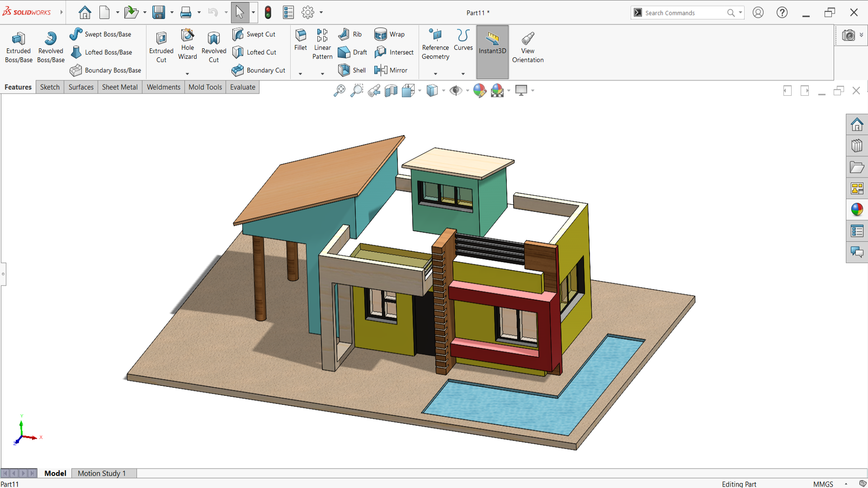Open Section View in heads-up toolbar

pos(391,91)
